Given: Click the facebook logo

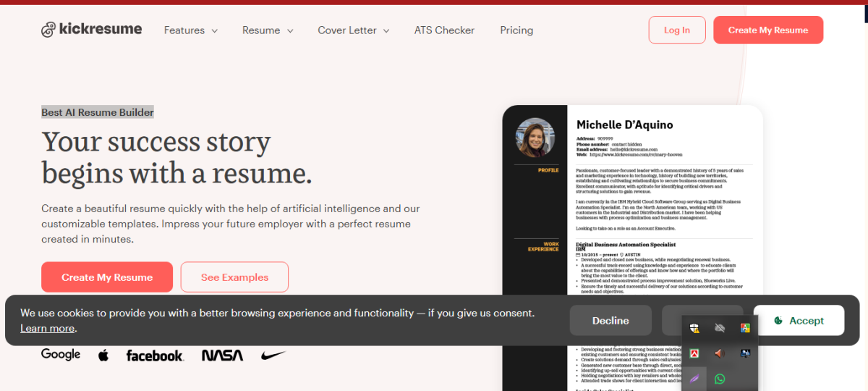Looking at the screenshot, I should (x=155, y=356).
